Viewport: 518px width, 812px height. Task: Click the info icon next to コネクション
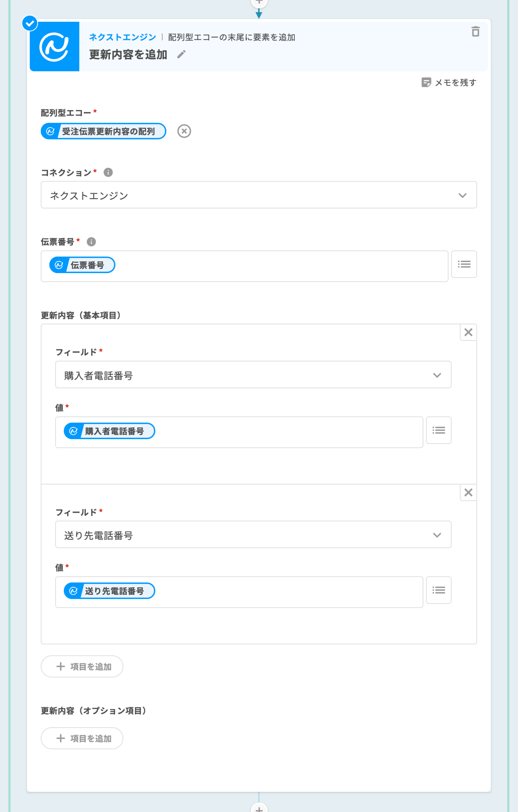(x=108, y=172)
